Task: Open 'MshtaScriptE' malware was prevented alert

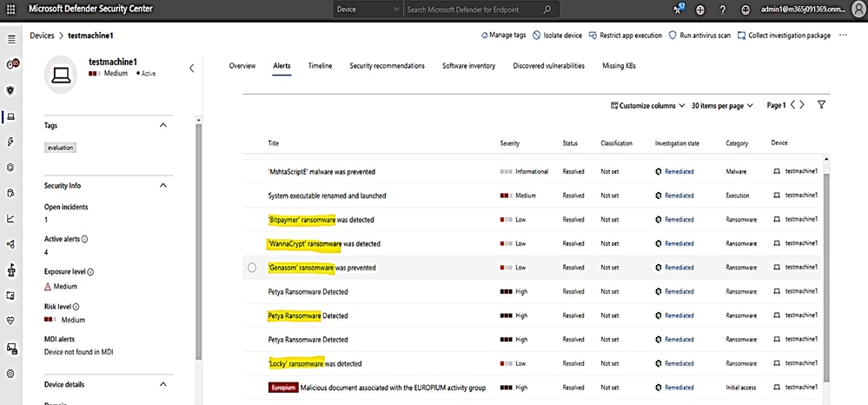Action: point(321,172)
